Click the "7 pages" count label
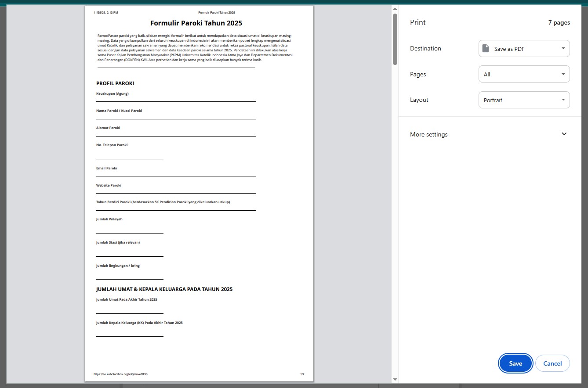This screenshot has height=388, width=588. click(559, 23)
